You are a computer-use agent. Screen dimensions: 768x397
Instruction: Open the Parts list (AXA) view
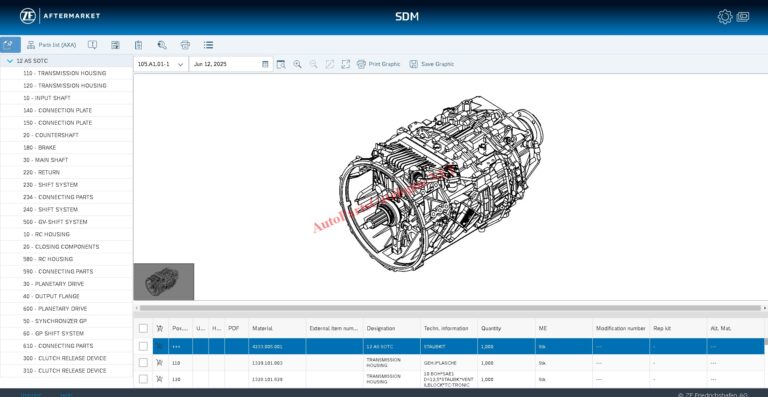tap(52, 45)
